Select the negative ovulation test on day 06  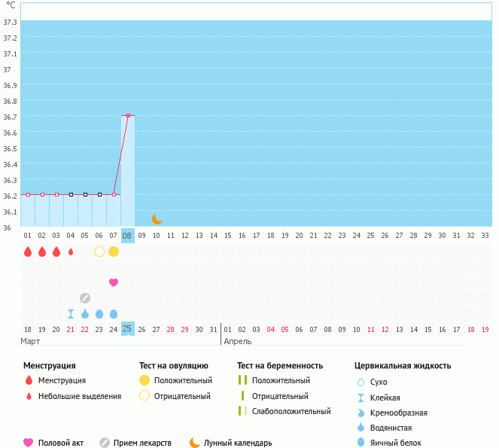[99, 251]
